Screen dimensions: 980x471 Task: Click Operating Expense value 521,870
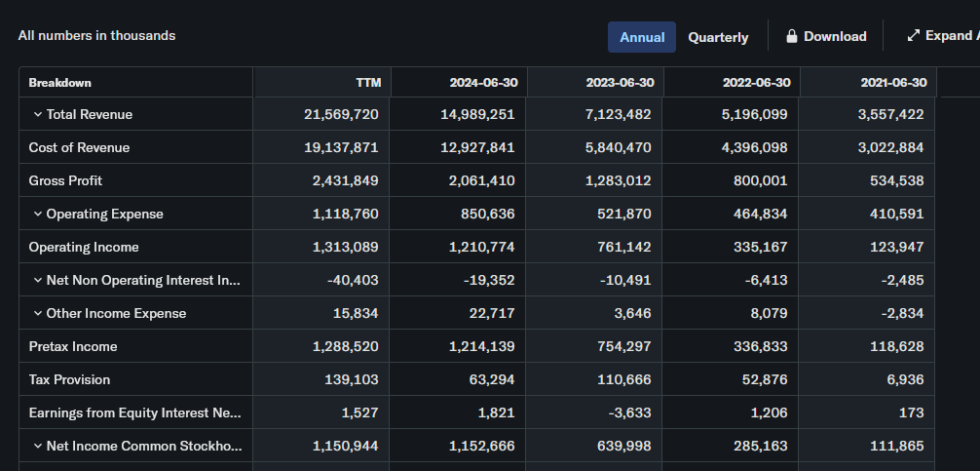coord(623,214)
